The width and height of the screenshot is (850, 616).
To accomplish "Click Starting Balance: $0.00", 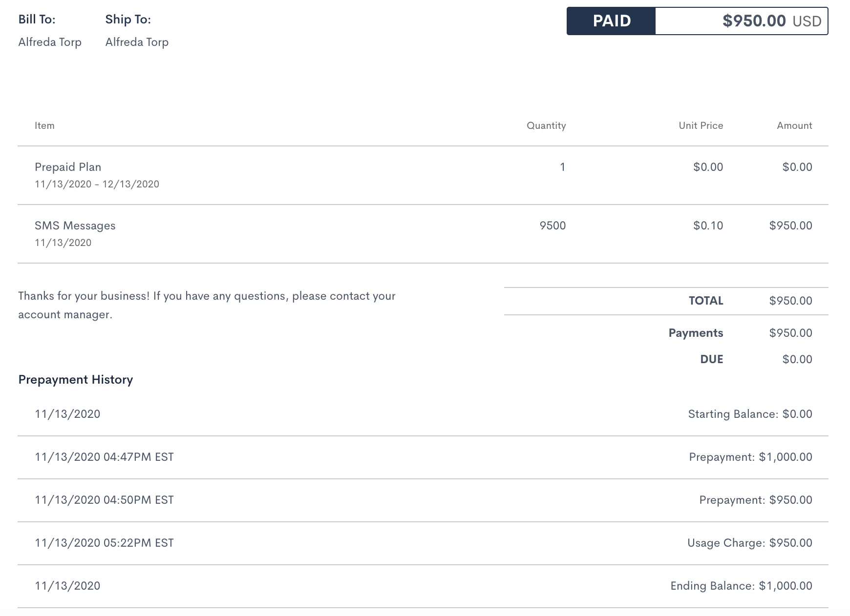I will point(750,414).
